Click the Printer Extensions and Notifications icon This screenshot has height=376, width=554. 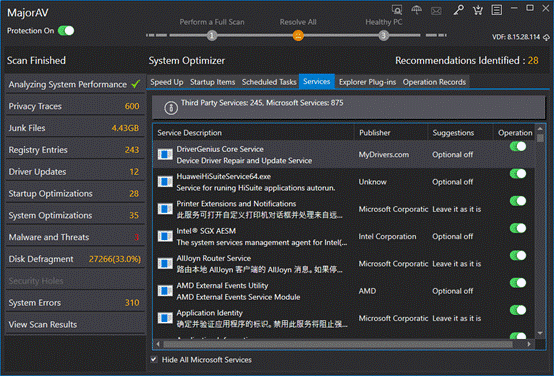(x=165, y=209)
